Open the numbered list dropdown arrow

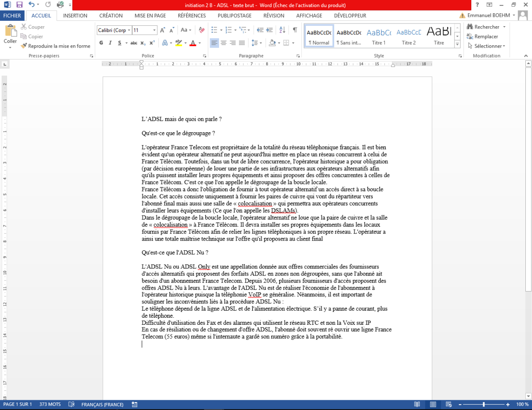point(235,30)
